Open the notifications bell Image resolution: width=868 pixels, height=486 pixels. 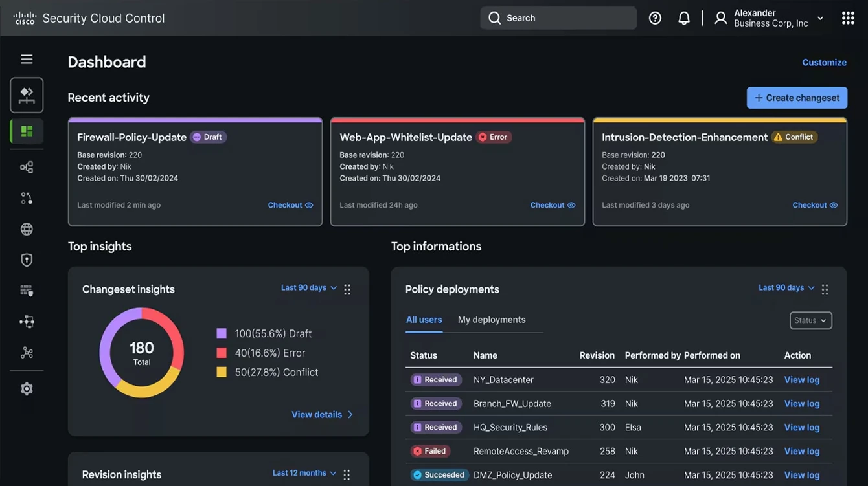pyautogui.click(x=684, y=18)
